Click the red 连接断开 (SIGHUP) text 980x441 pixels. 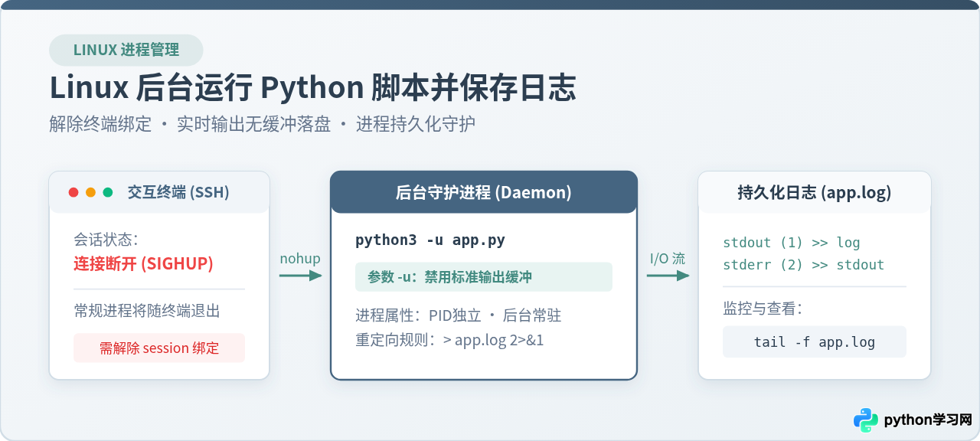pyautogui.click(x=143, y=263)
